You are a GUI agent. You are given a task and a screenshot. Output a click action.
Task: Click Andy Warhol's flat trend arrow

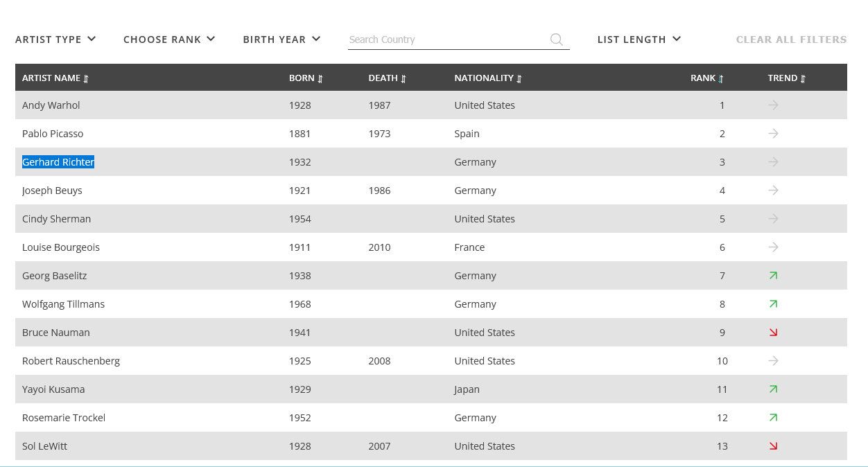click(774, 105)
